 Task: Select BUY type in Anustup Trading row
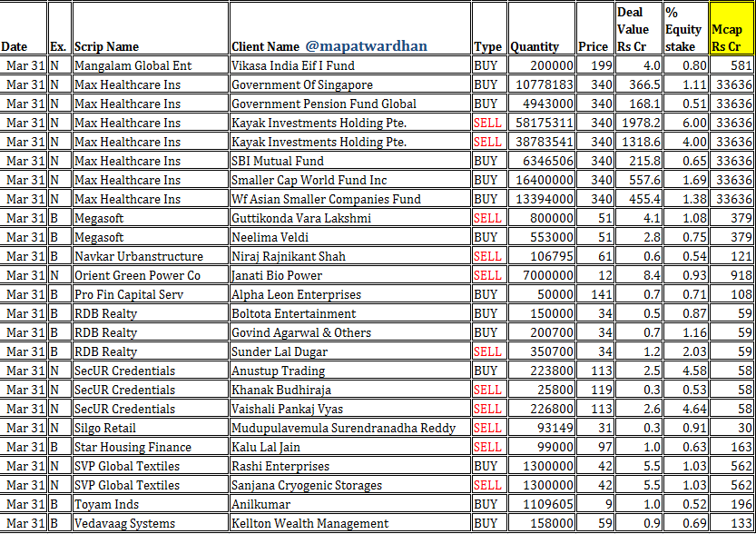489,371
